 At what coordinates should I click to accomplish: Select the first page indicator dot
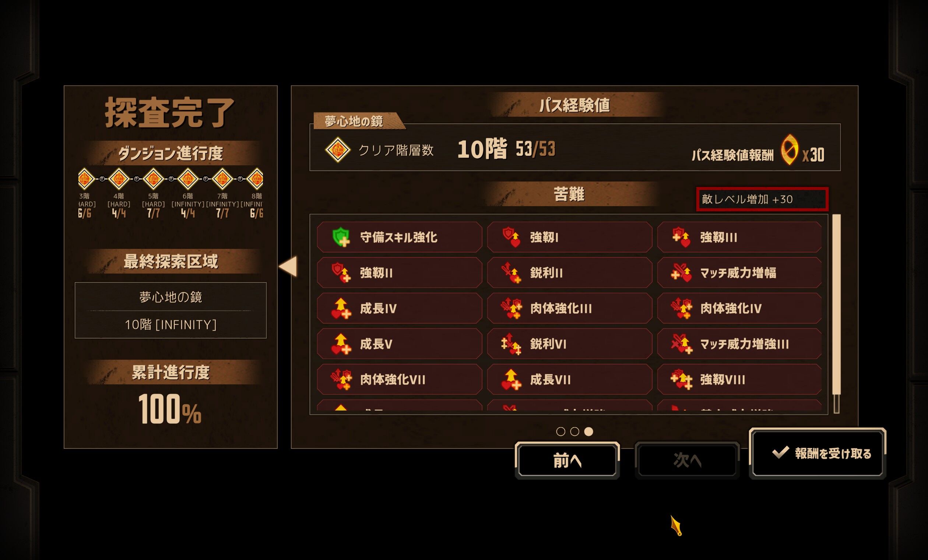[x=560, y=432]
